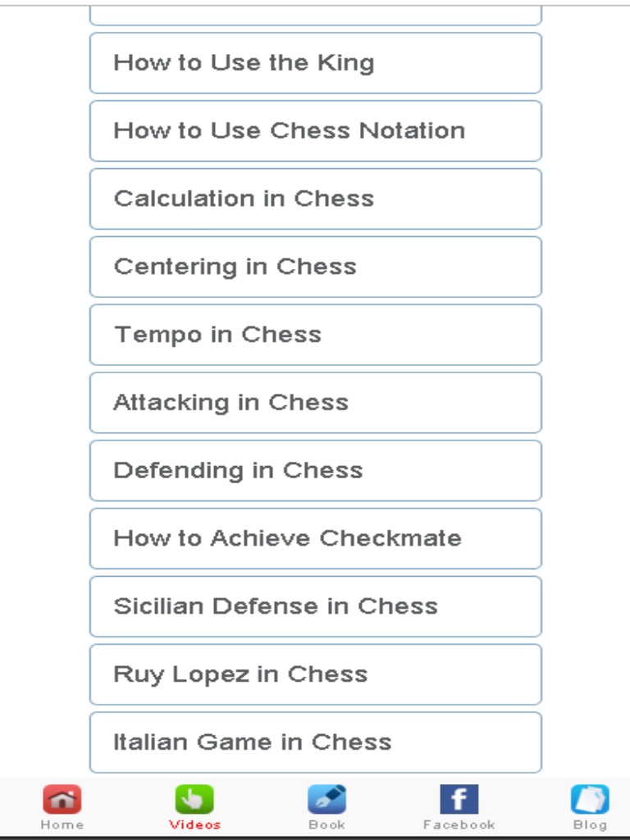Open the Book icon tab

coord(326,799)
